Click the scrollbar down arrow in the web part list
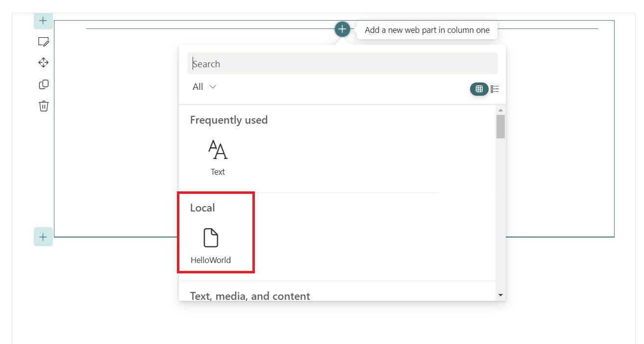644x344 pixels. click(x=500, y=295)
